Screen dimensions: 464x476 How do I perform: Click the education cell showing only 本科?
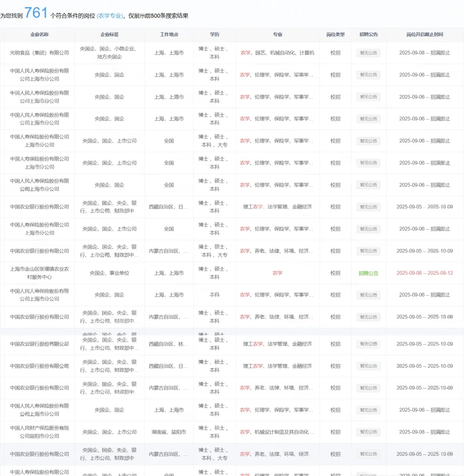tap(214, 295)
